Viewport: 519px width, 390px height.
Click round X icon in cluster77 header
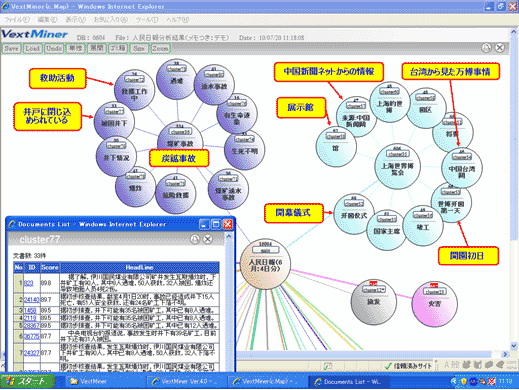208,239
